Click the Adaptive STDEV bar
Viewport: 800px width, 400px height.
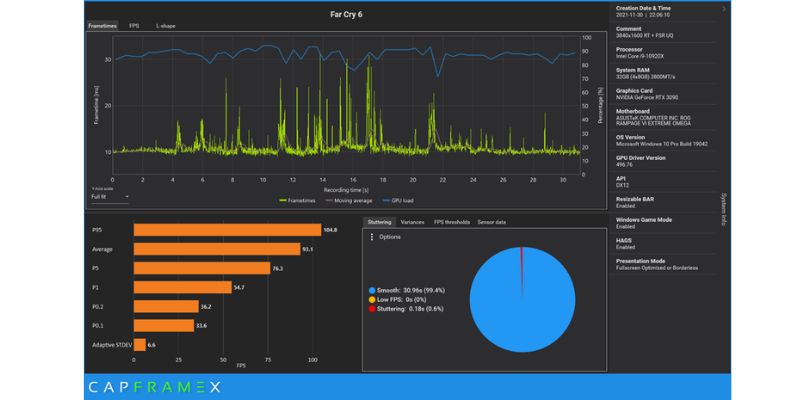pos(140,345)
